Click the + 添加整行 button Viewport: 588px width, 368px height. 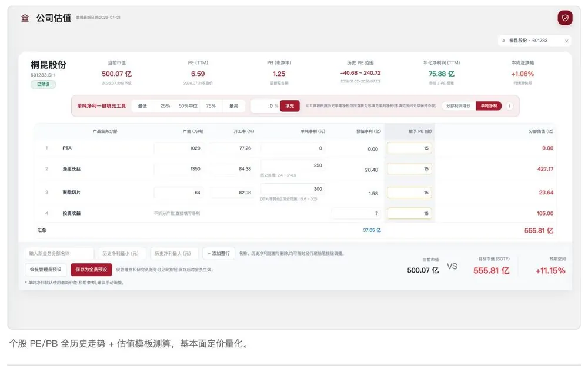[x=219, y=253]
